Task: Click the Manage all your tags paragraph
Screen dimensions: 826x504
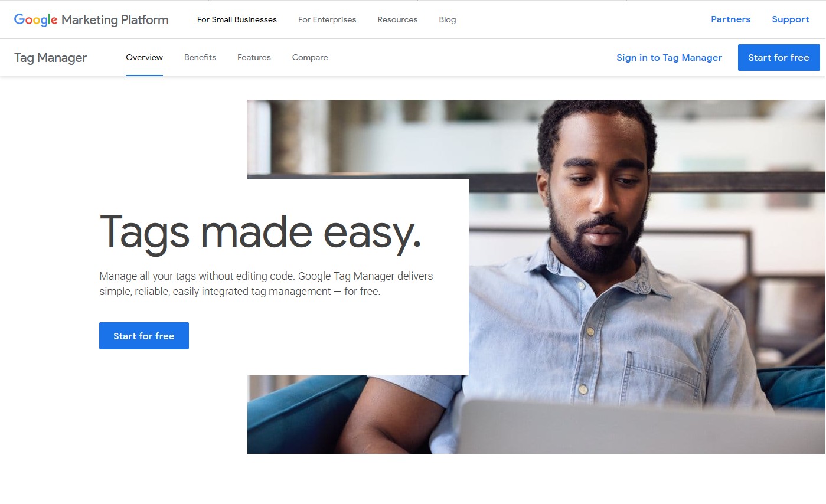Action: [266, 284]
